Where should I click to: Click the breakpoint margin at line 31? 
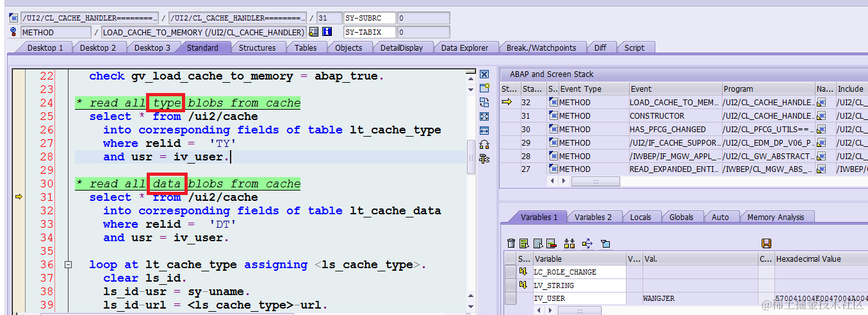(x=19, y=198)
